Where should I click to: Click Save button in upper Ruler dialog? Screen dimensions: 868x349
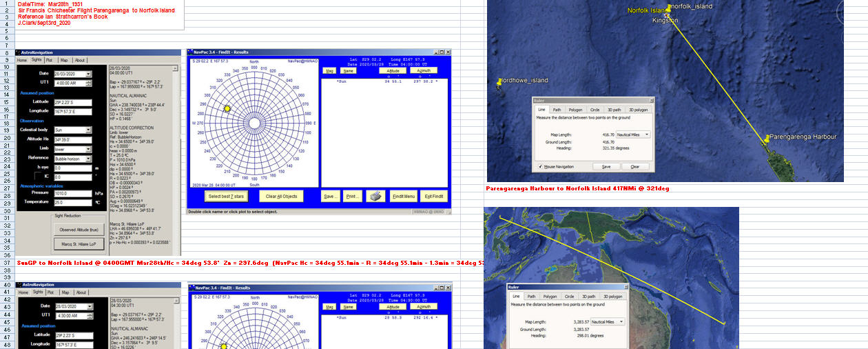point(606,166)
